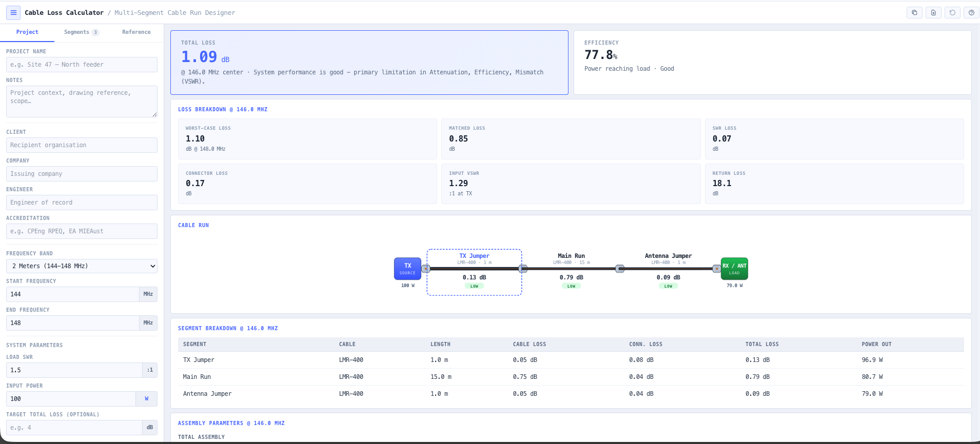Click the Load SWR input field

pos(74,370)
